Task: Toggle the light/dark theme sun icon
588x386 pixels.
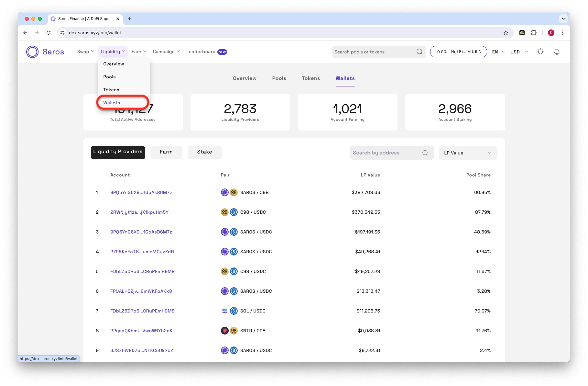Action: tap(540, 52)
